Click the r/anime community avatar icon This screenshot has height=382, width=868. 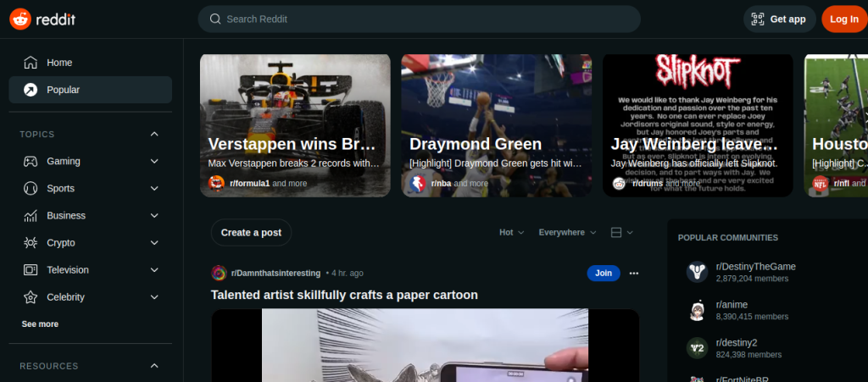[x=697, y=310]
